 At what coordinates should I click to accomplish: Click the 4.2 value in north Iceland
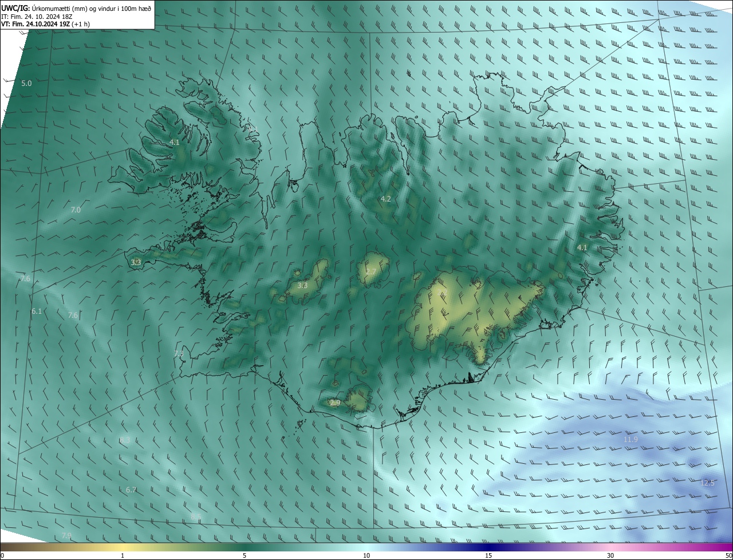point(386,199)
